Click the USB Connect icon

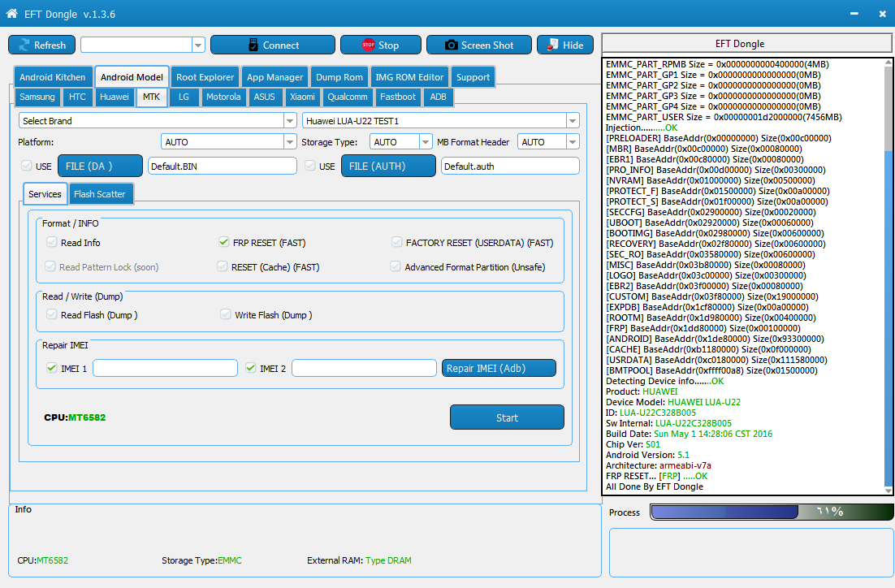253,45
